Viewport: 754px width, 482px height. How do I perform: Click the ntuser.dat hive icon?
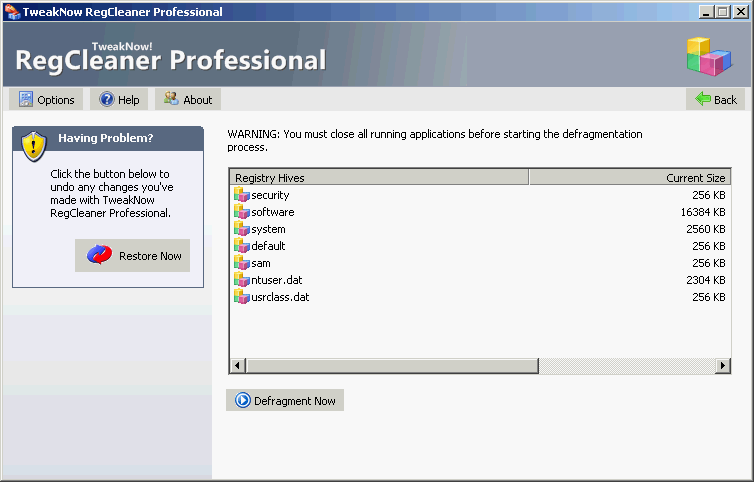241,280
